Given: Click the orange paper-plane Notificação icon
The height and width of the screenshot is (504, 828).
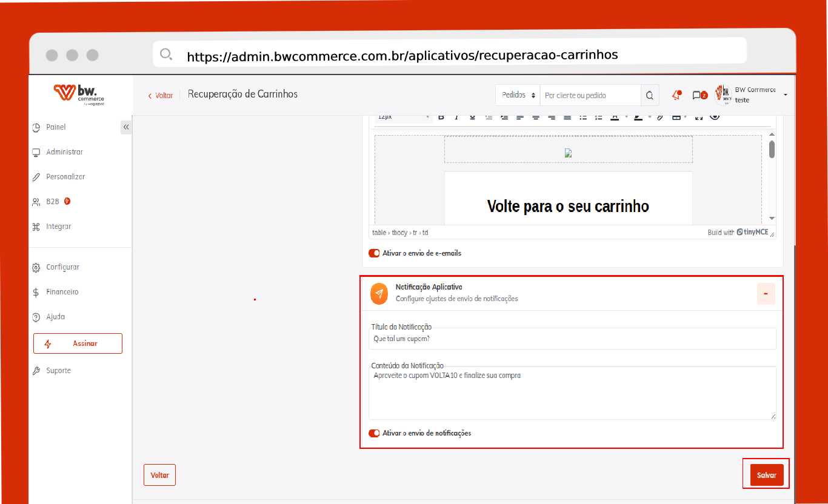Looking at the screenshot, I should tap(379, 293).
